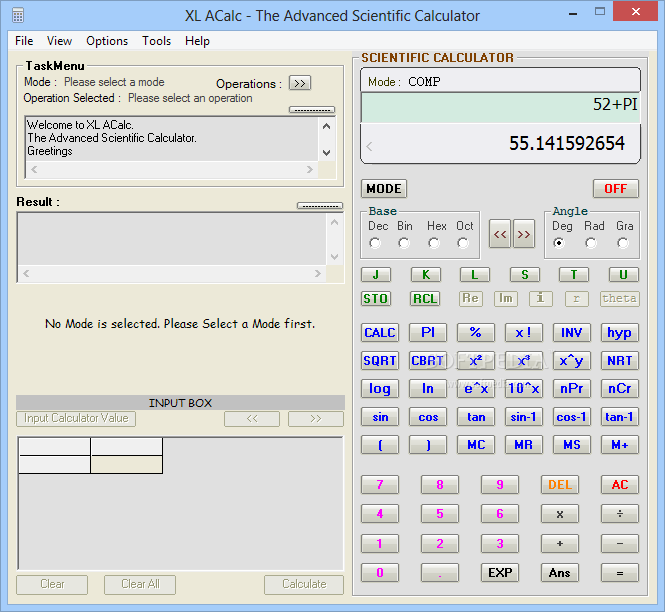
Task: Select the Gra angle radio button
Action: (623, 243)
